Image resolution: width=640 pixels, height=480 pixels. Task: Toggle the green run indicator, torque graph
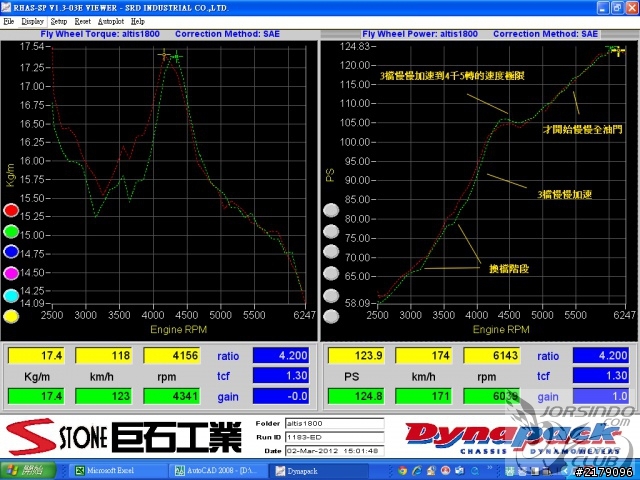coord(11,231)
